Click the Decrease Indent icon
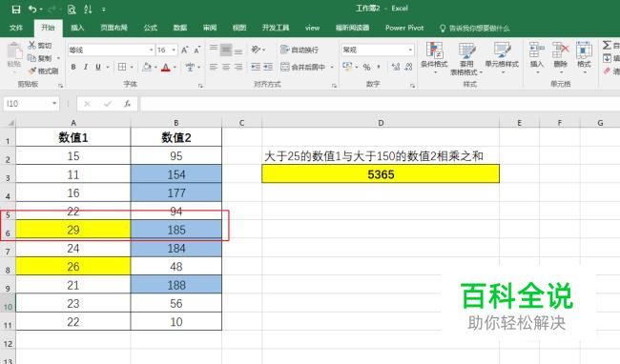Viewport: 620px width, 364px height. 256,67
